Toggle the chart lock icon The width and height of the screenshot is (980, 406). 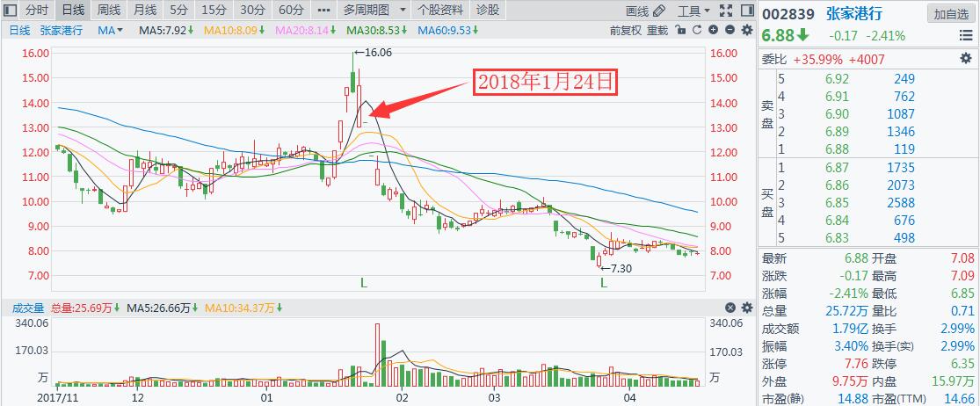pos(680,30)
